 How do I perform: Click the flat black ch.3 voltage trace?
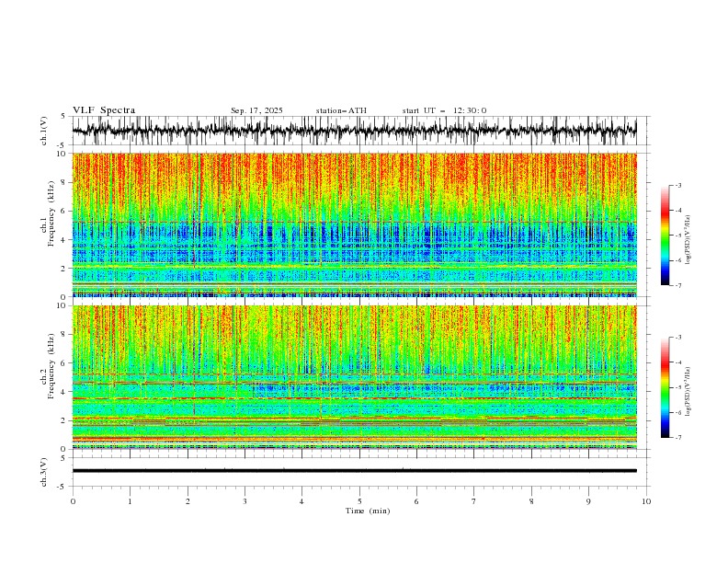click(354, 471)
